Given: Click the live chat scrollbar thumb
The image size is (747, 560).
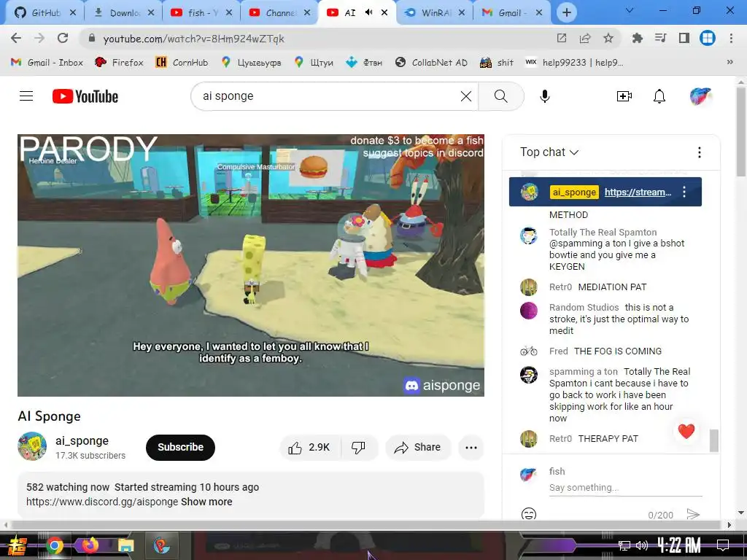Looking at the screenshot, I should tap(713, 440).
